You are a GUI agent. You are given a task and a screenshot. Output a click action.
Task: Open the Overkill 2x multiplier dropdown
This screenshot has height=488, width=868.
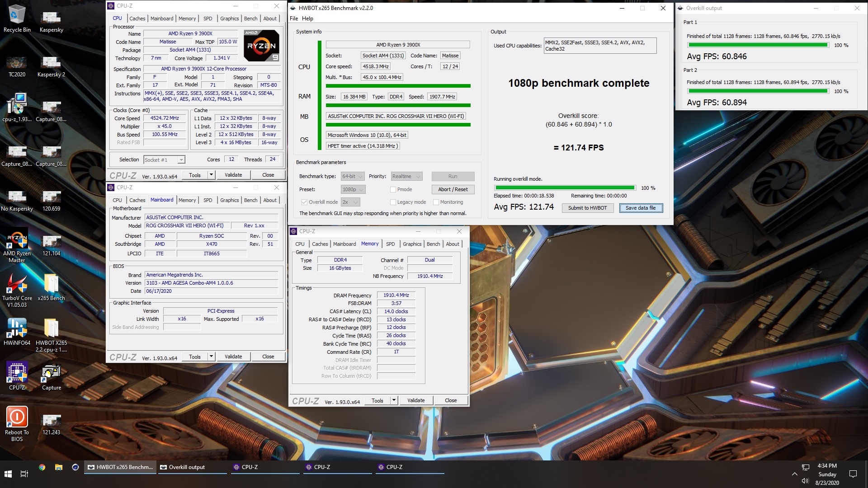(x=350, y=202)
